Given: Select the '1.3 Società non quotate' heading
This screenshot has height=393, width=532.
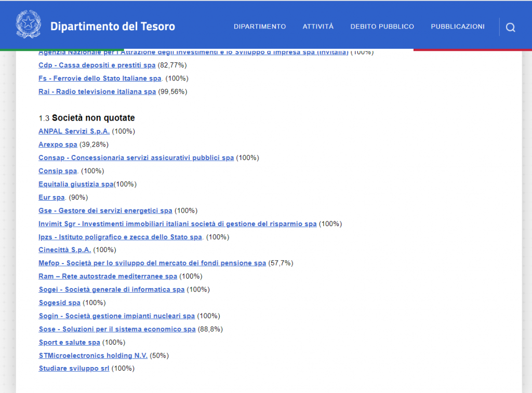Looking at the screenshot, I should [87, 118].
